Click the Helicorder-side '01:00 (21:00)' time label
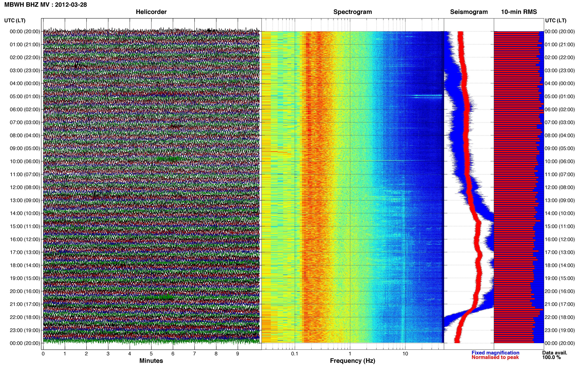 point(25,45)
